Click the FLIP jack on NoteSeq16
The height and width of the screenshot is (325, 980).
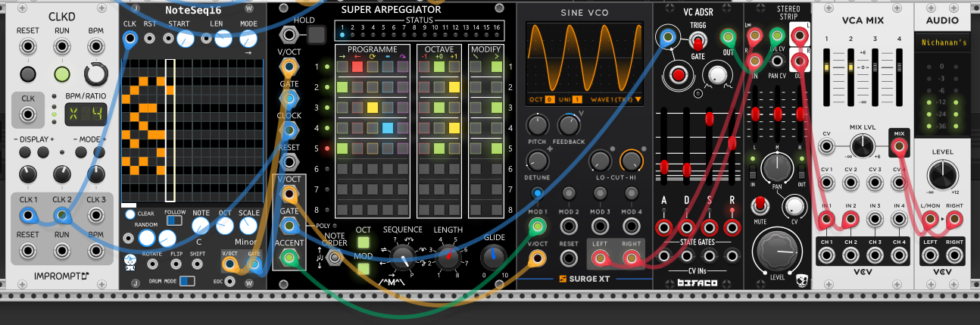point(176,264)
